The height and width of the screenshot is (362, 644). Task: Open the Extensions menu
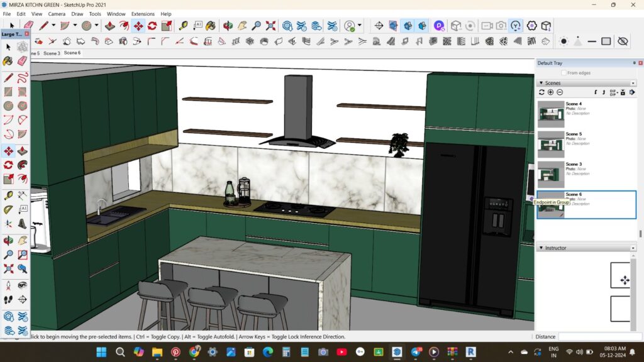pos(143,14)
